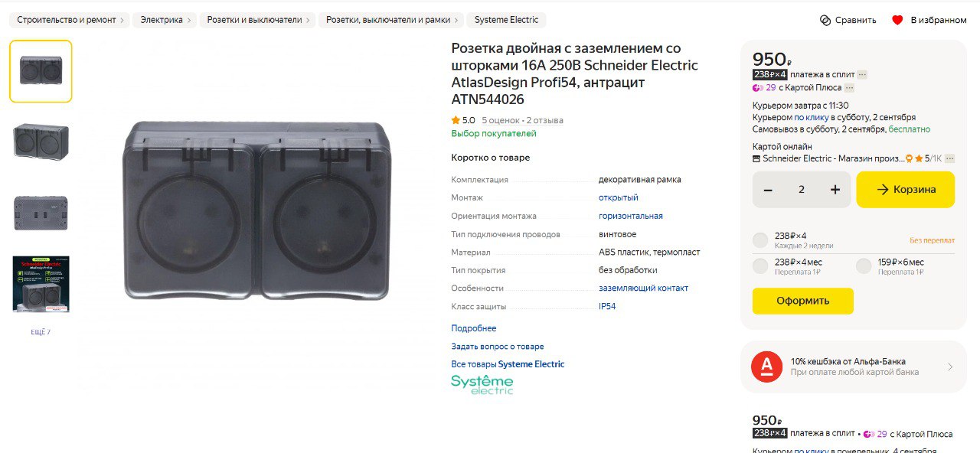This screenshot has height=453, width=980.
Task: Select the 238₽×4 every two weeks option
Action: 760,240
